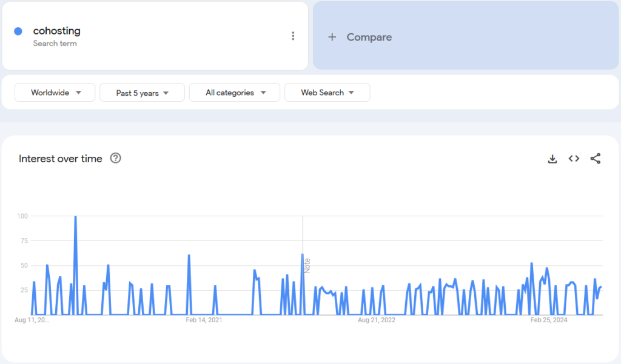Open the Past 5 years dropdown

pos(141,93)
